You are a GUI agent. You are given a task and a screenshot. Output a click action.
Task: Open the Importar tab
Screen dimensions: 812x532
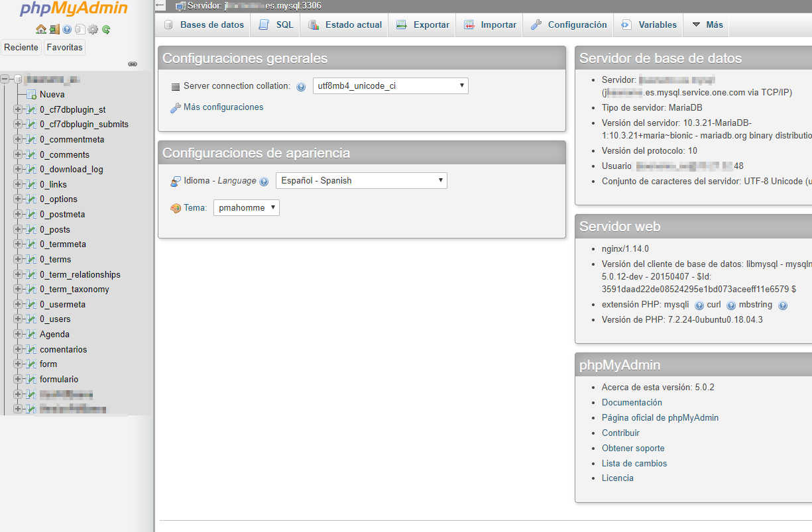click(x=490, y=25)
